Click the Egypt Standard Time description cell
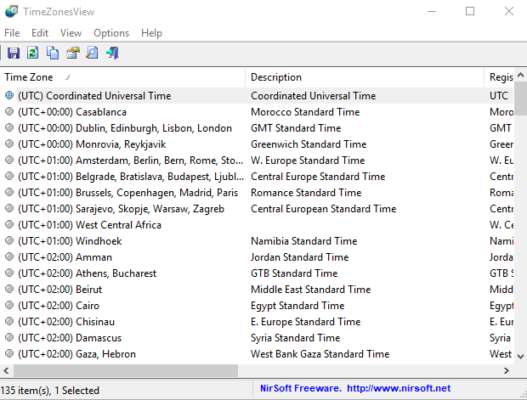Image resolution: width=527 pixels, height=400 pixels. [x=297, y=306]
